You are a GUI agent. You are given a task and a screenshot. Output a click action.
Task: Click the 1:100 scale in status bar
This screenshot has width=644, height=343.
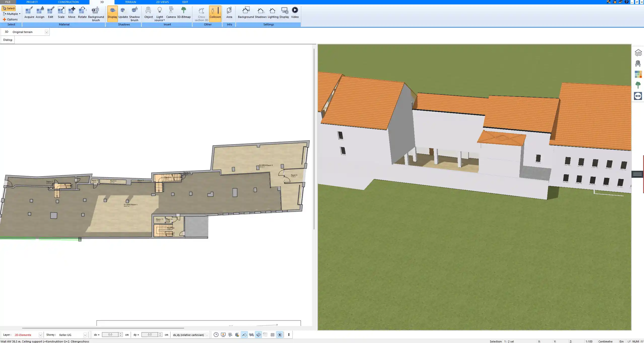pyautogui.click(x=589, y=341)
